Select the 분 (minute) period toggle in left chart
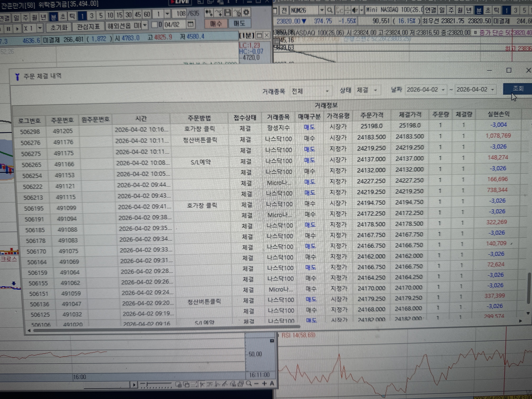This screenshot has height=399, width=532. [53, 17]
